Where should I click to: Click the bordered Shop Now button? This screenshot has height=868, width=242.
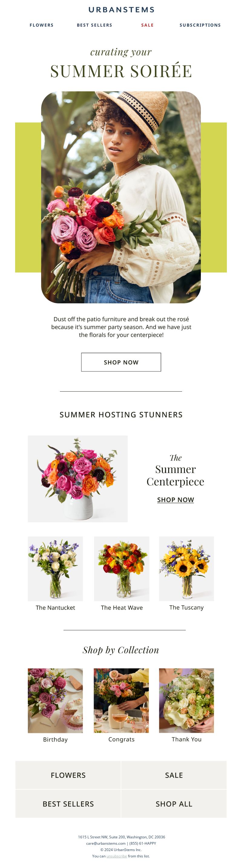[121, 362]
